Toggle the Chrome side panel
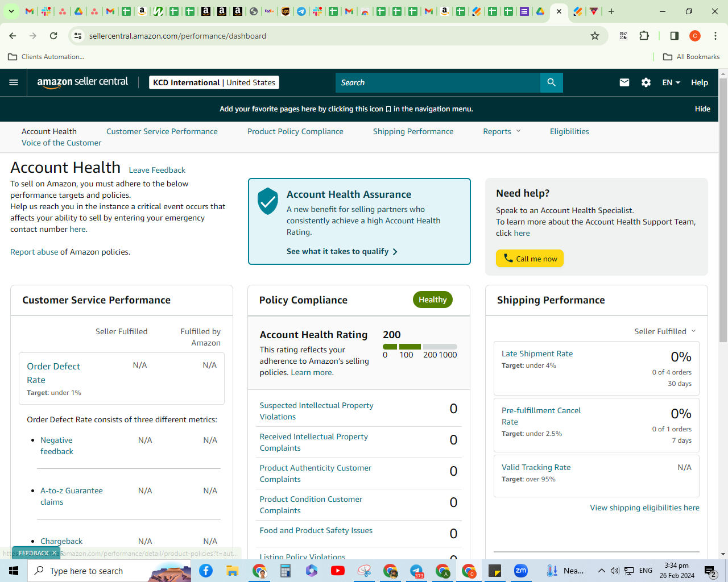 pos(675,36)
